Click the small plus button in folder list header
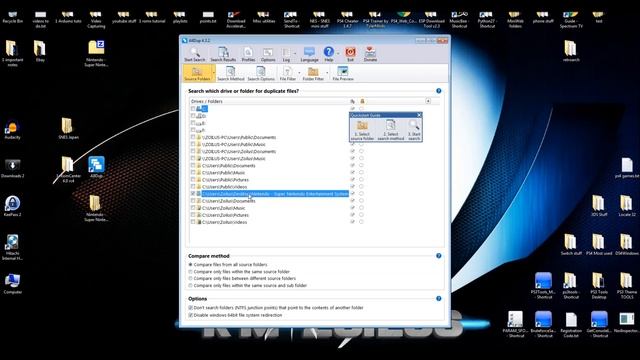 (428, 101)
